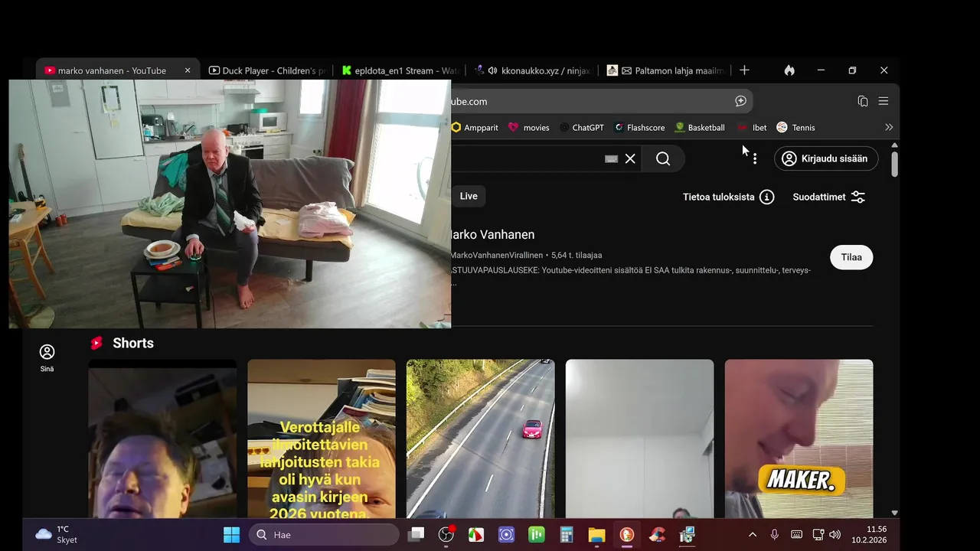Open the Calculator taskbar icon
The image size is (980, 551).
[567, 535]
